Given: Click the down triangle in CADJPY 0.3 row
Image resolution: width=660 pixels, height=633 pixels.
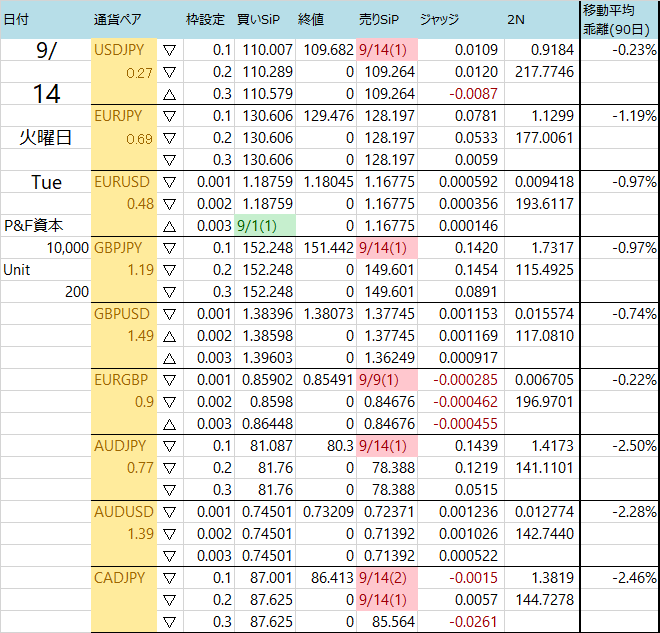Looking at the screenshot, I should click(169, 622).
